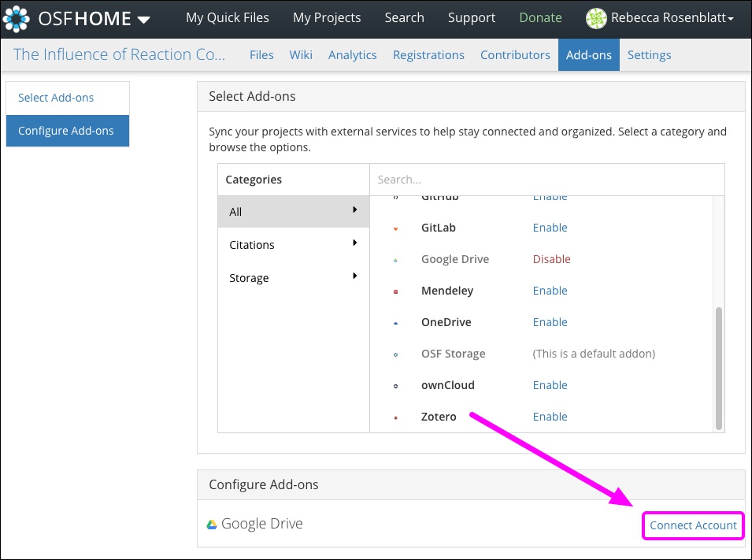Viewport: 752px width, 560px height.
Task: Expand the All category arrow
Action: click(x=354, y=210)
